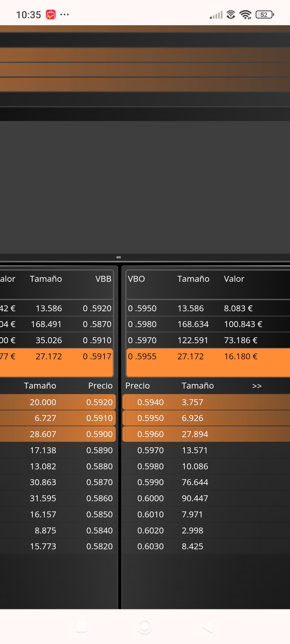Select the highlighted VBB value 0 .5917
The width and height of the screenshot is (290, 644).
pyautogui.click(x=97, y=356)
